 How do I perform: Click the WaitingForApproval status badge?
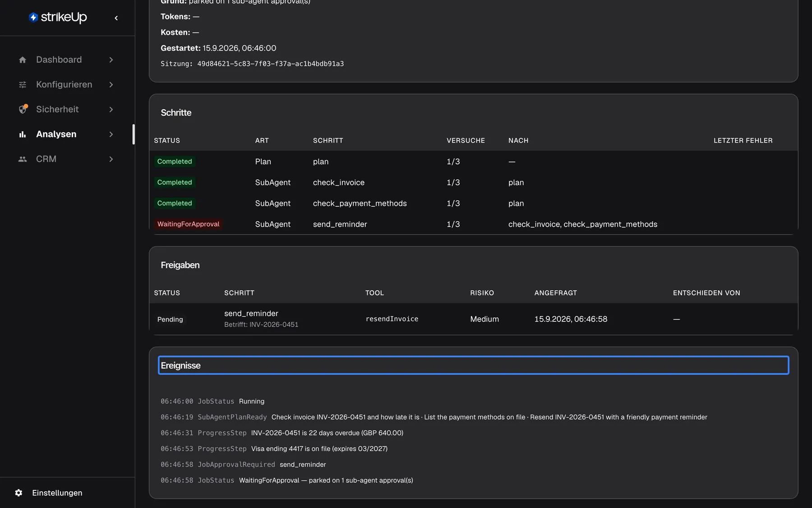click(x=188, y=224)
